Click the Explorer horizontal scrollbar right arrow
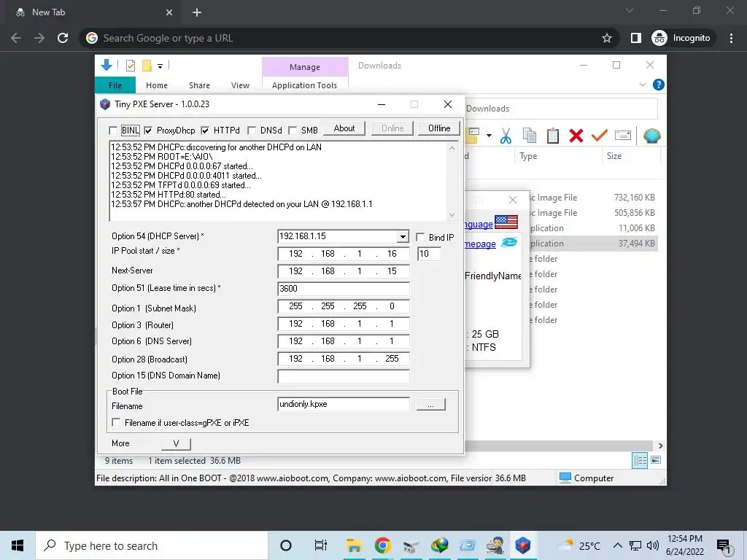This screenshot has width=747, height=560. (660, 446)
